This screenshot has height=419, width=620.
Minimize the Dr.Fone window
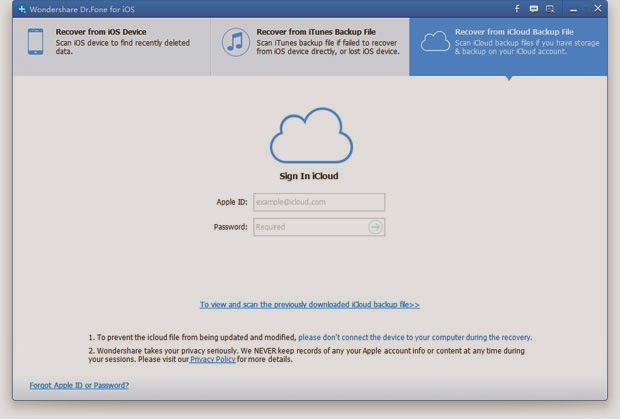pos(573,10)
